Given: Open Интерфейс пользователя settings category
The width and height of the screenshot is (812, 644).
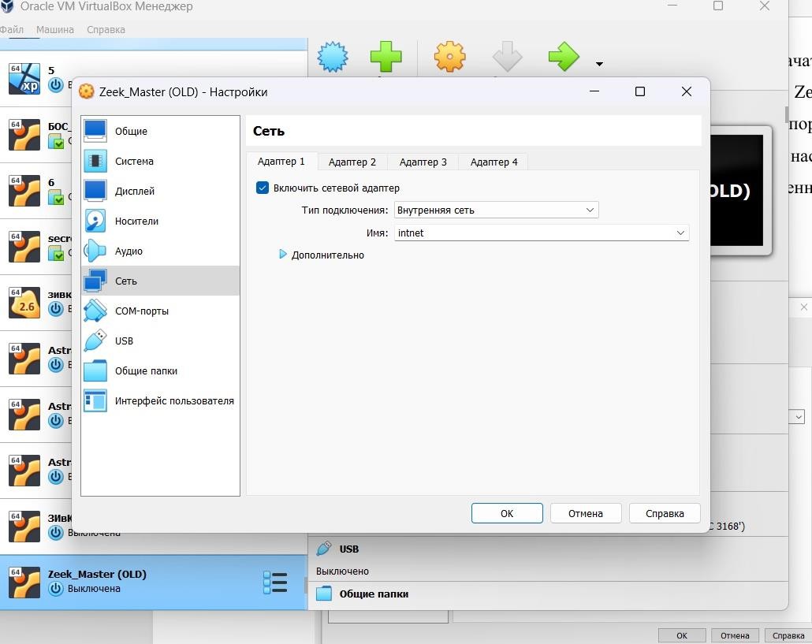Looking at the screenshot, I should 160,400.
